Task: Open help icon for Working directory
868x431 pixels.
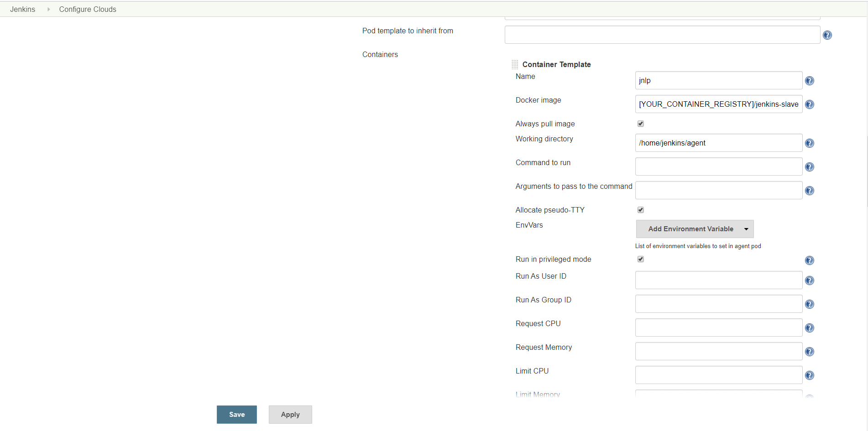Action: 809,143
